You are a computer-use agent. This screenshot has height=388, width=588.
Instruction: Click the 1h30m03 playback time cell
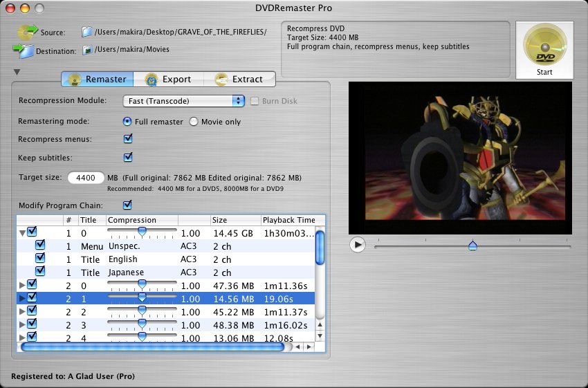pos(288,233)
